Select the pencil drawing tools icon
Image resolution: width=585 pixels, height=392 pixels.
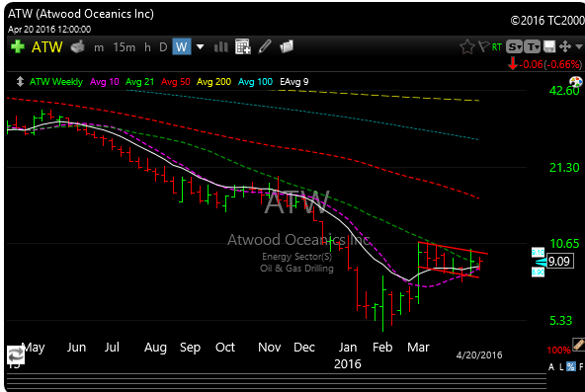click(x=265, y=46)
